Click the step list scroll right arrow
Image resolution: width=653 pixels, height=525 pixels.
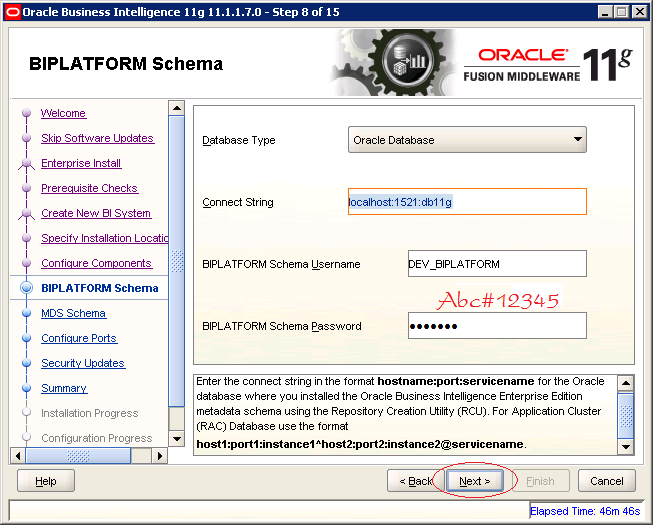(160, 455)
